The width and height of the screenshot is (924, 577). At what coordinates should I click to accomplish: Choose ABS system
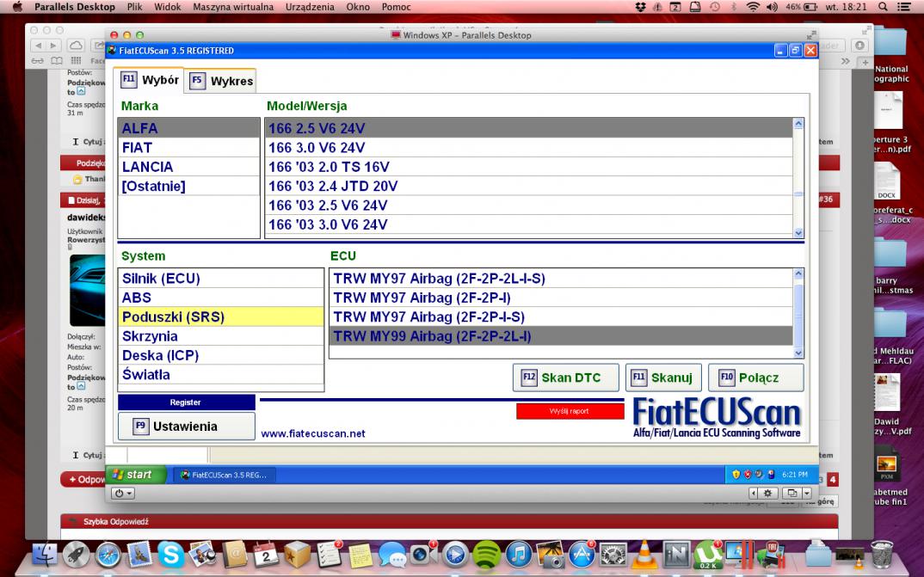(x=221, y=298)
